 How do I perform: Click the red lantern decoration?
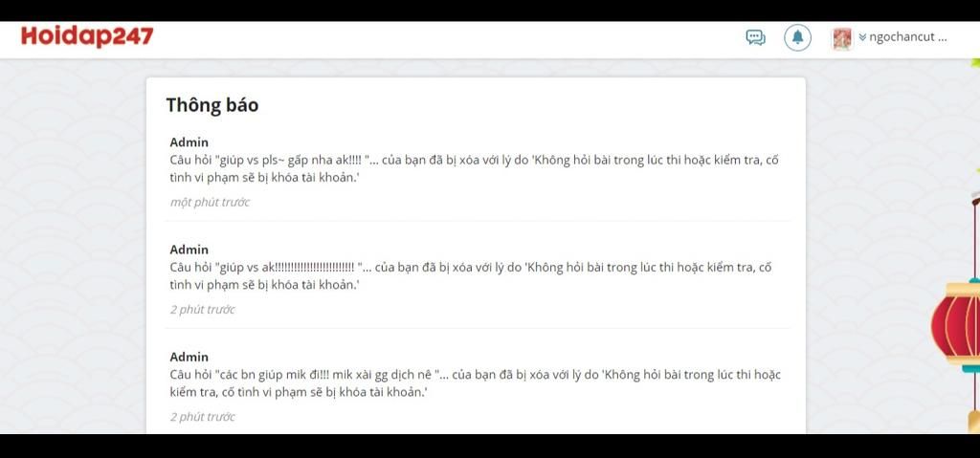956,324
